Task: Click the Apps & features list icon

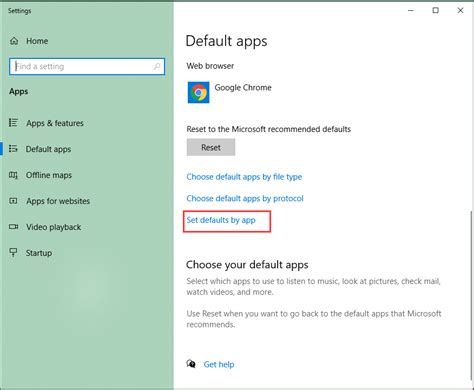Action: click(x=13, y=123)
